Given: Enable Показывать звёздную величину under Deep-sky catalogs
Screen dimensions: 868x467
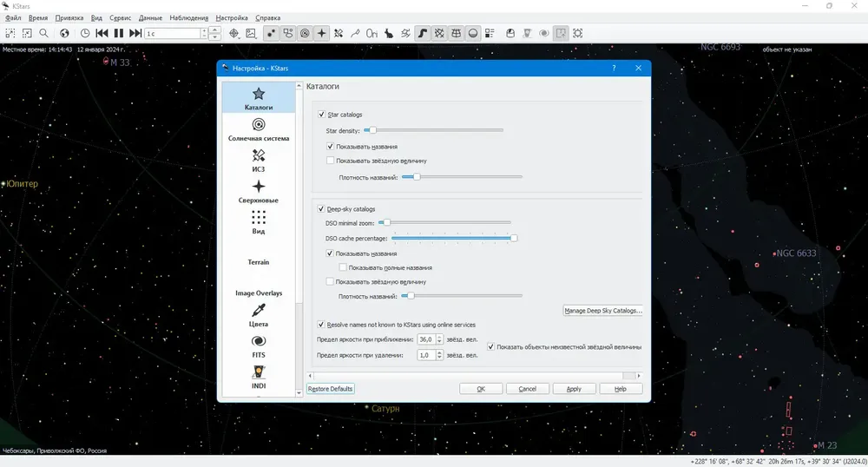Looking at the screenshot, I should click(x=330, y=281).
